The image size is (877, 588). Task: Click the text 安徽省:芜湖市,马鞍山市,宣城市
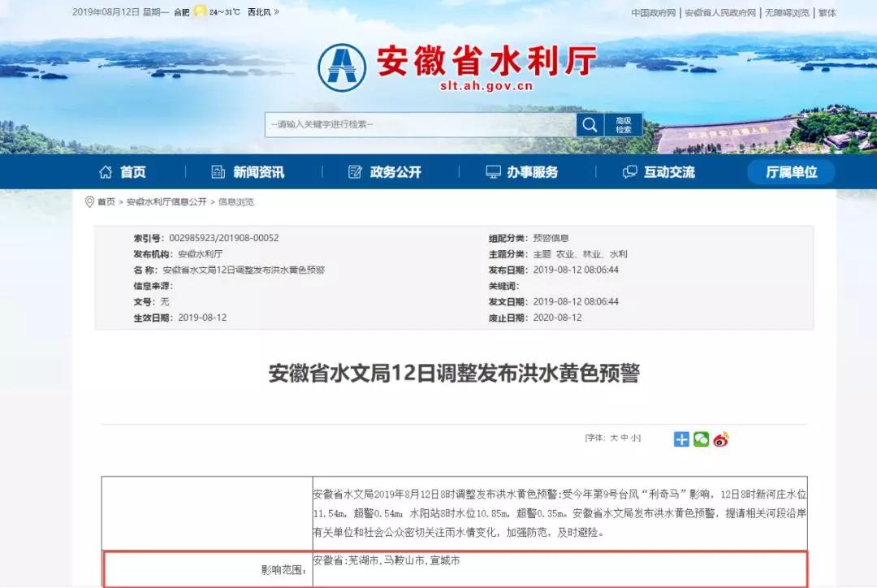pos(387,560)
